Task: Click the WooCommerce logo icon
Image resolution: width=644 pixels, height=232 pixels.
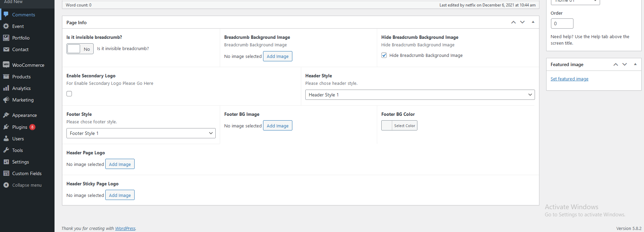Action: (6, 65)
